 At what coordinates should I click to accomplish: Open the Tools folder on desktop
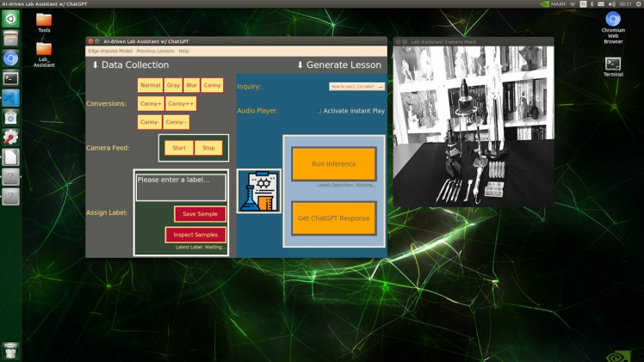click(44, 22)
